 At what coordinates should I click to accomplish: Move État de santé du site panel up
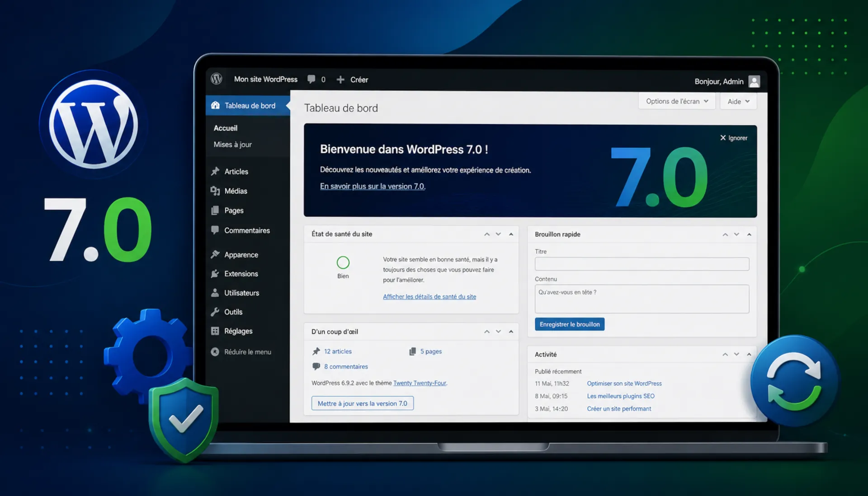coord(487,234)
